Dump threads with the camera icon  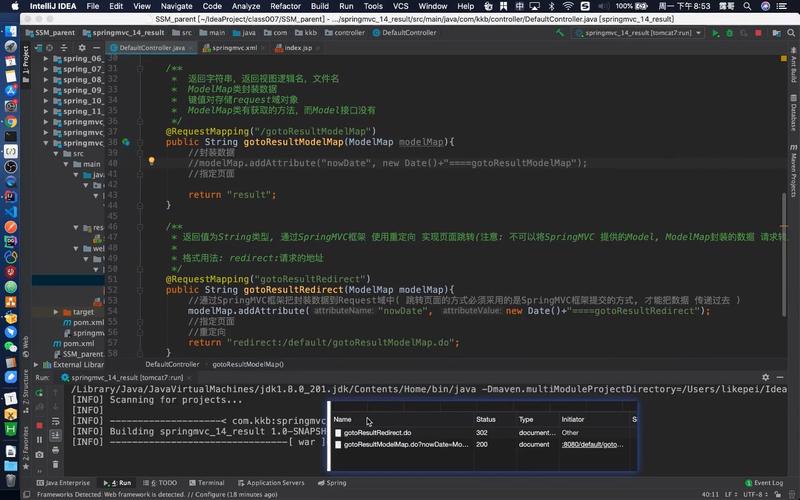coord(39,454)
